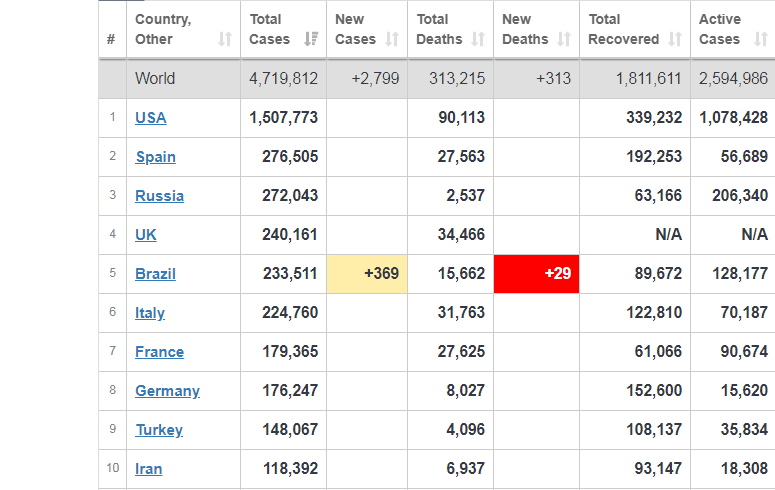This screenshot has height=490, width=775.
Task: Open the UK country link
Action: [146, 235]
